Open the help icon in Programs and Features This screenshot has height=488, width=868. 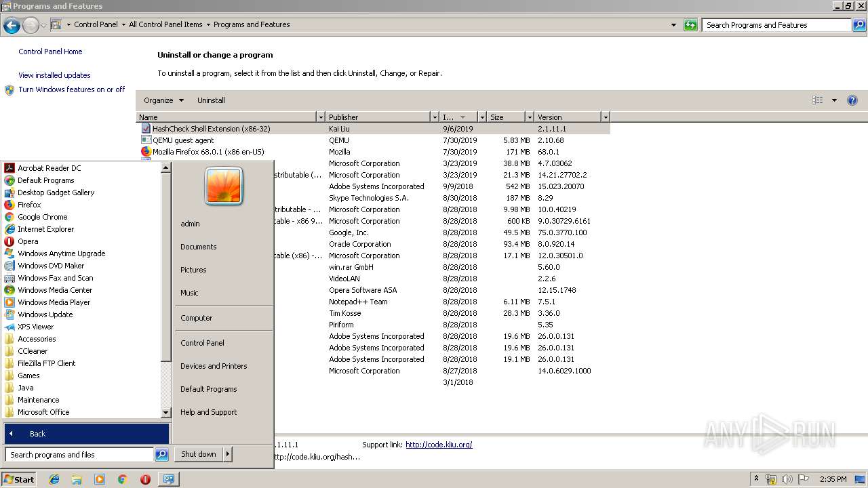852,100
